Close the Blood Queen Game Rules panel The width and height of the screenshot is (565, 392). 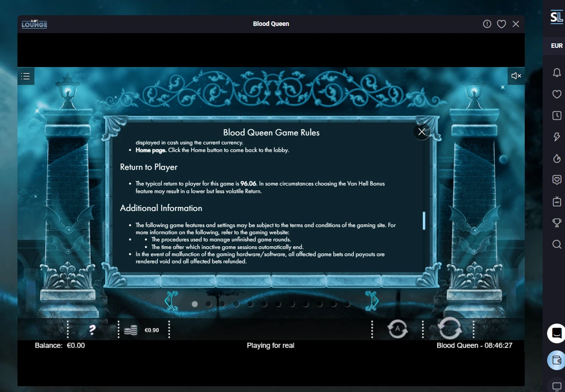pyautogui.click(x=421, y=131)
